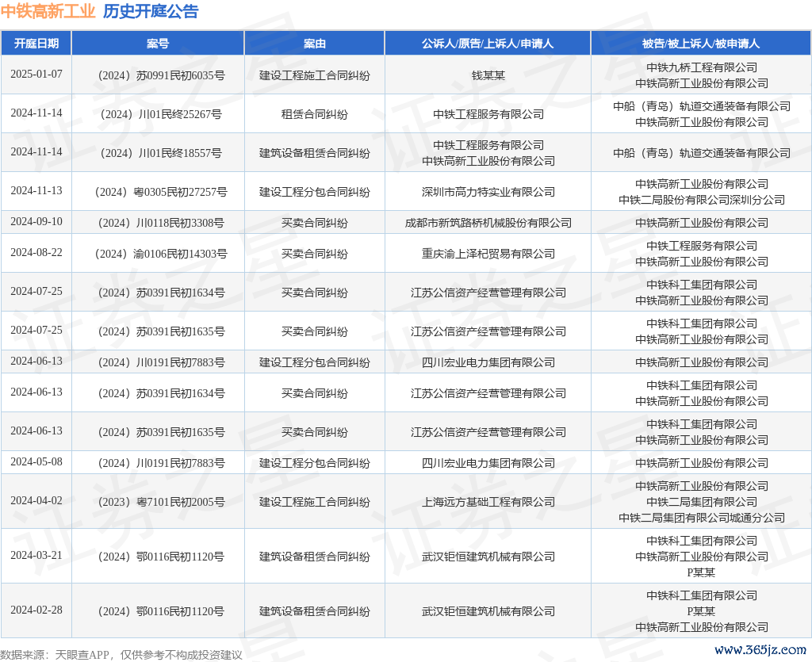Click the orange title 中铁高新工业
Image resolution: width=812 pixels, height=662 pixels.
point(48,11)
